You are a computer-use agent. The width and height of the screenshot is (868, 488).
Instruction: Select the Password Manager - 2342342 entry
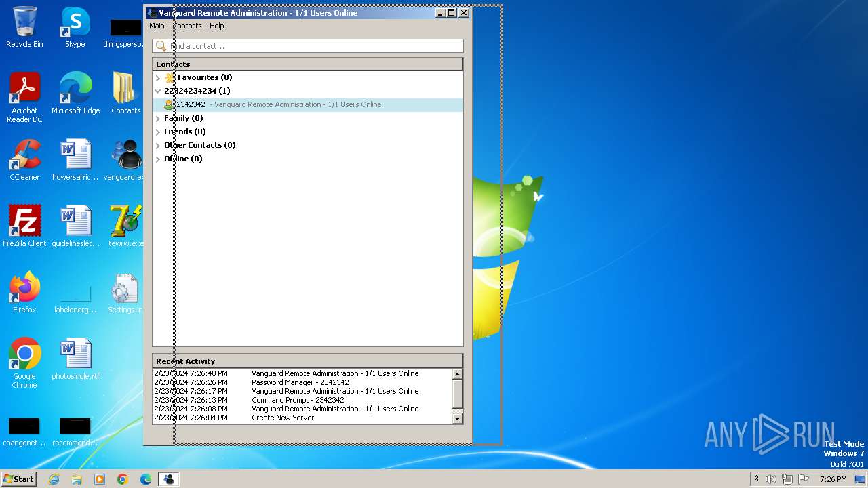tap(302, 382)
